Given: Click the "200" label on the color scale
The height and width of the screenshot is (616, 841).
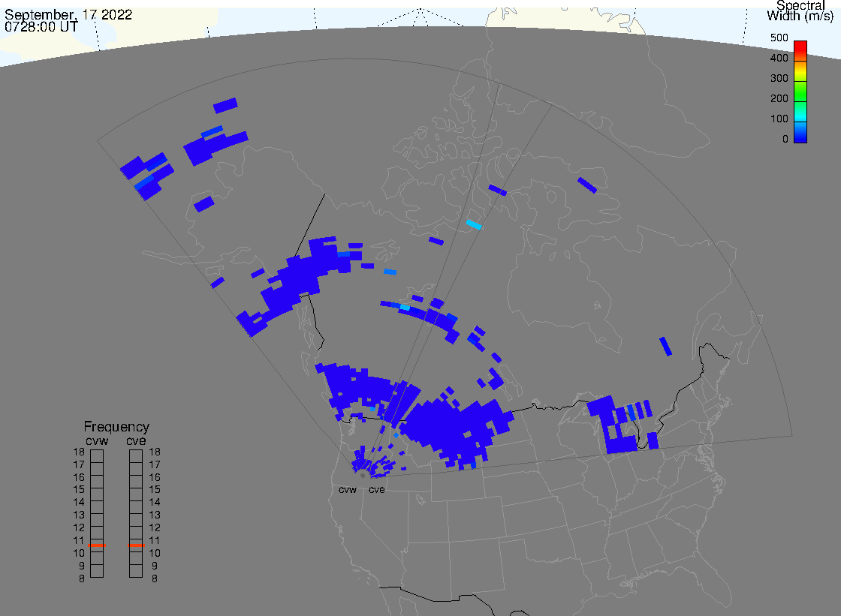Looking at the screenshot, I should [x=779, y=98].
